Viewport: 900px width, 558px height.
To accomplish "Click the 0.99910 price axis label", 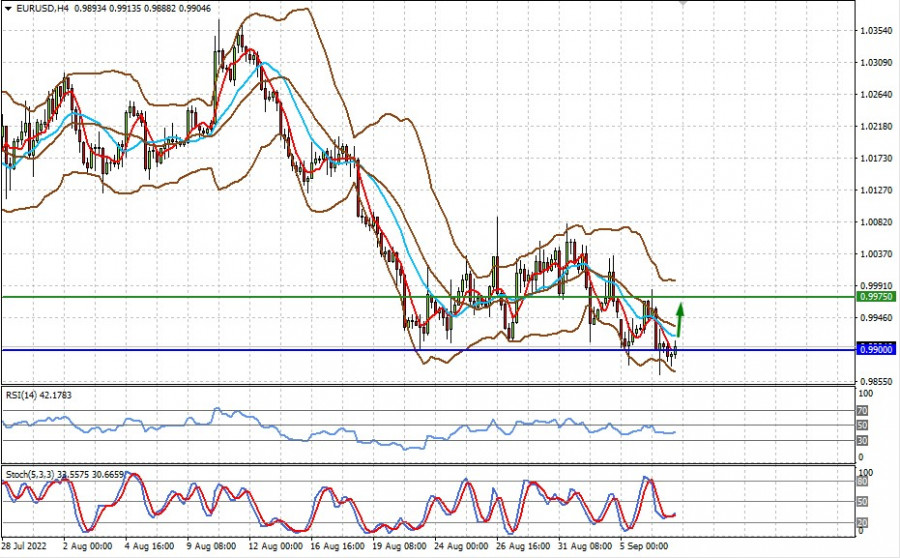I will 876,286.
